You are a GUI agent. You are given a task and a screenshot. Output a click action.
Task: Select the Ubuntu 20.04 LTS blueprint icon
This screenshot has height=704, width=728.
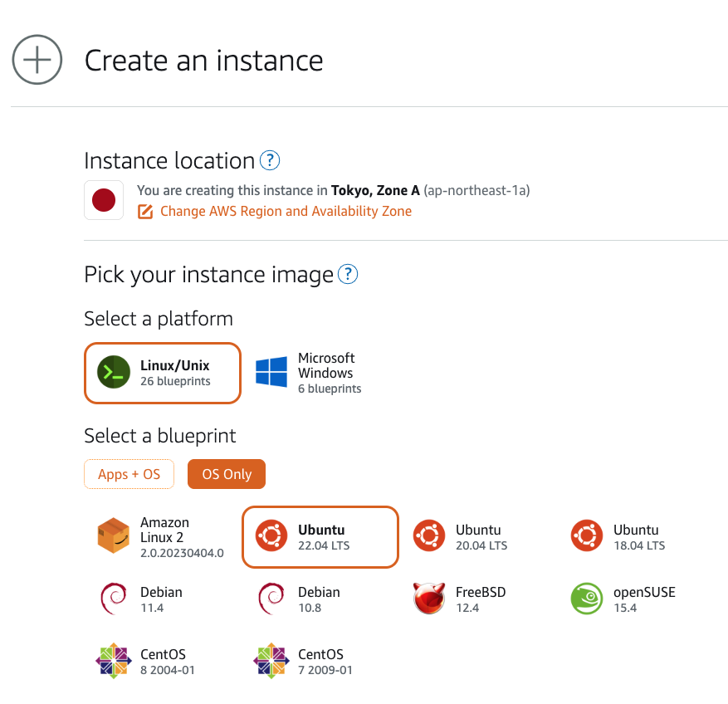[429, 536]
